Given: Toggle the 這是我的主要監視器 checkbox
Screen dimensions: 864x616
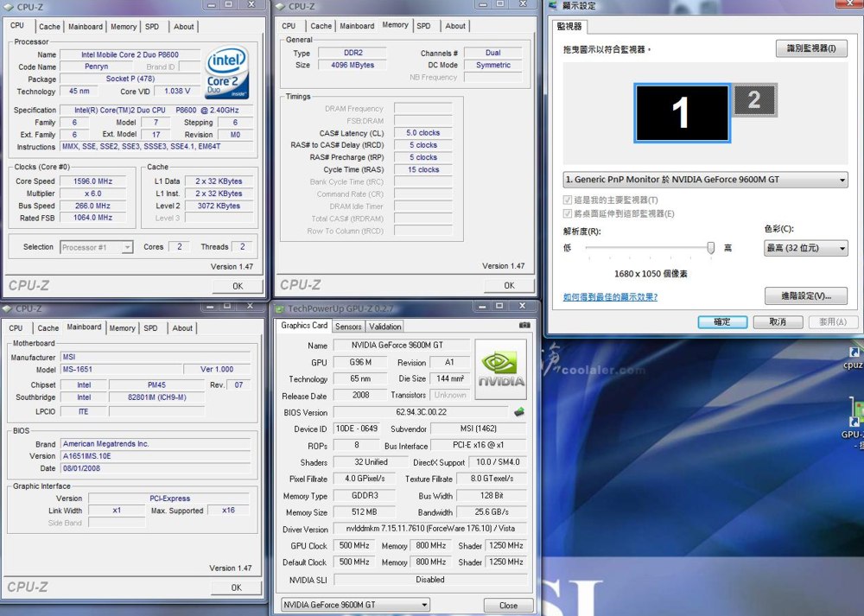Looking at the screenshot, I should click(x=567, y=200).
